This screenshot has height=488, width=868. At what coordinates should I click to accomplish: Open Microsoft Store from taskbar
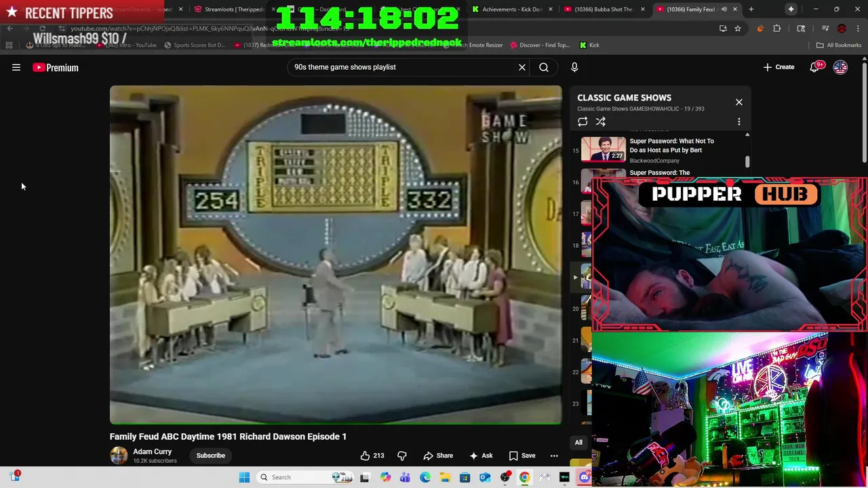pyautogui.click(x=465, y=477)
